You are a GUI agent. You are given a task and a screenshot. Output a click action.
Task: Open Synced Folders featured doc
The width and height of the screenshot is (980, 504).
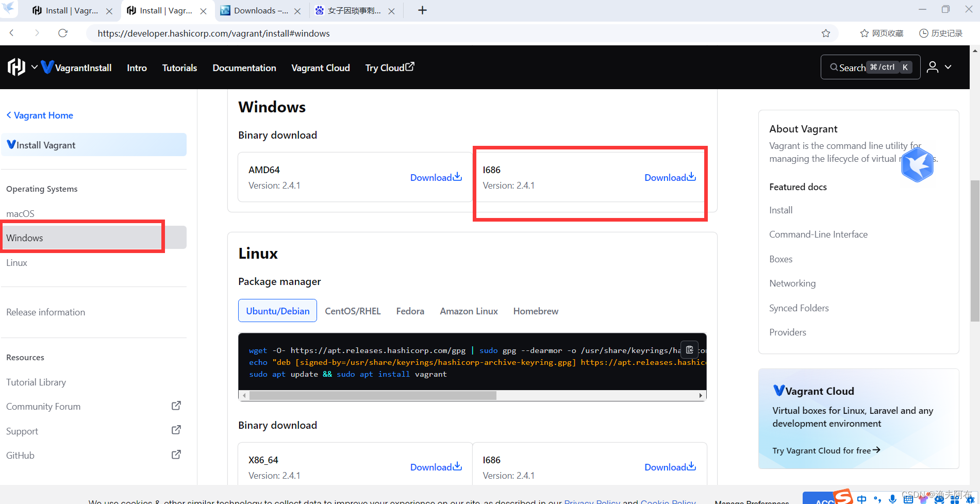[799, 308]
